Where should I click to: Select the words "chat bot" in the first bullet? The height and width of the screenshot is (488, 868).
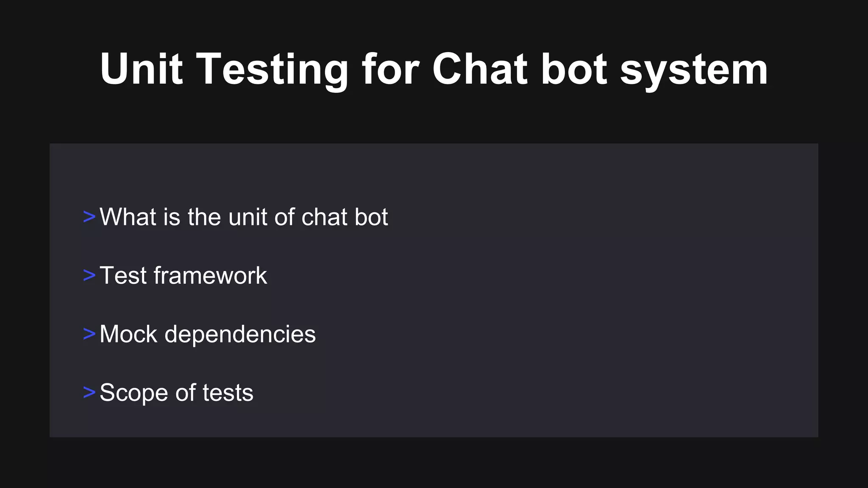[x=345, y=217]
